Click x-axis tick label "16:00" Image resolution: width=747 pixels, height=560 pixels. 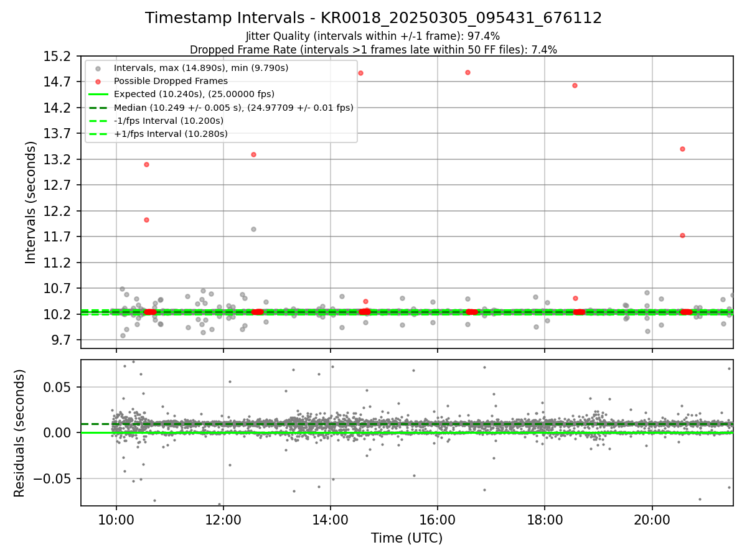[x=438, y=520]
